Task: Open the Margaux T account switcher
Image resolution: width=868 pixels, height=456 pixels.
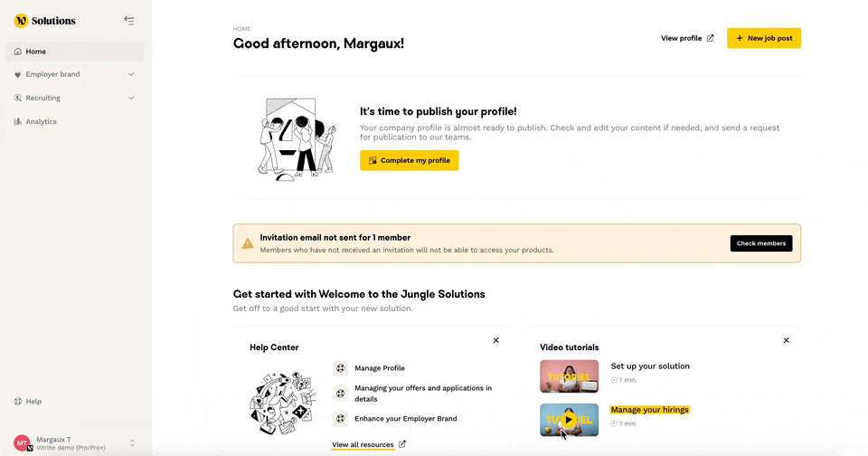Action: tap(132, 443)
